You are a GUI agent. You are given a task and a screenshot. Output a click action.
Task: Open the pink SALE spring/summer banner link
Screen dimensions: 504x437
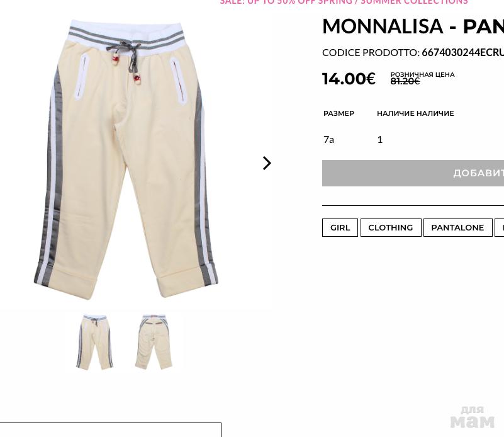[344, 2]
